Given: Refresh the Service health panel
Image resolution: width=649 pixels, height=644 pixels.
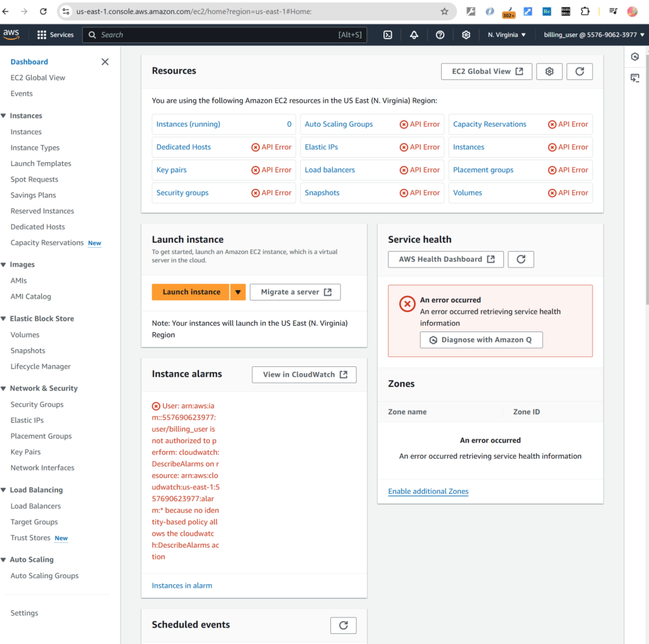Looking at the screenshot, I should click(520, 259).
